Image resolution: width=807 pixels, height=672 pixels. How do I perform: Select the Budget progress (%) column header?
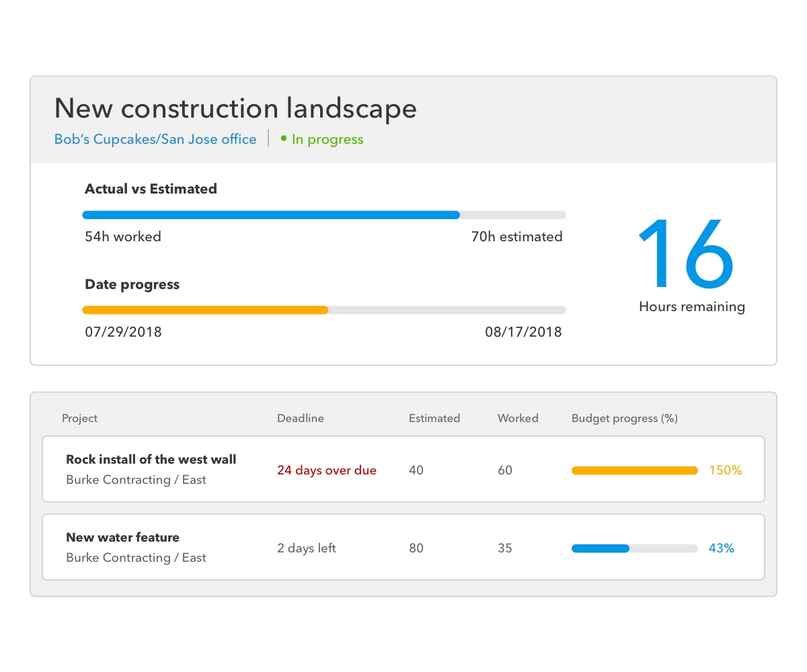coord(624,418)
